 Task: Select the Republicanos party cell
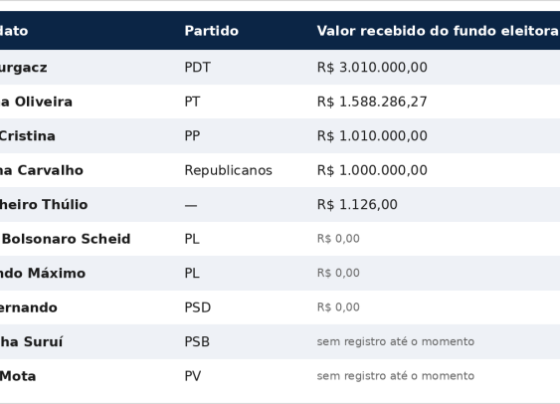228,170
